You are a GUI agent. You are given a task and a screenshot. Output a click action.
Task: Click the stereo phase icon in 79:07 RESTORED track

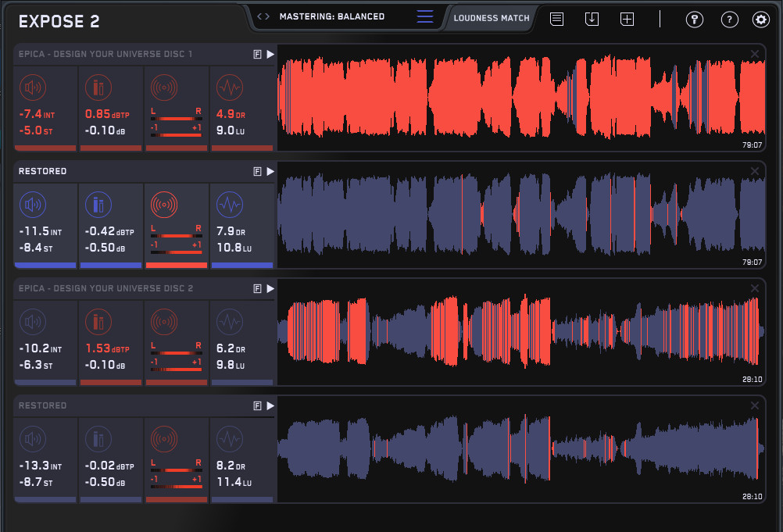pos(164,205)
